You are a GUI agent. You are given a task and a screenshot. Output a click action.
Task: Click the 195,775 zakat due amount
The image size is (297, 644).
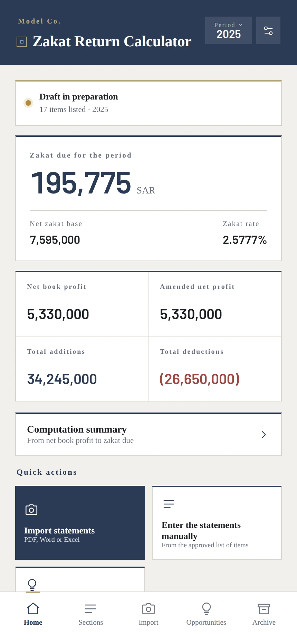coord(81,183)
